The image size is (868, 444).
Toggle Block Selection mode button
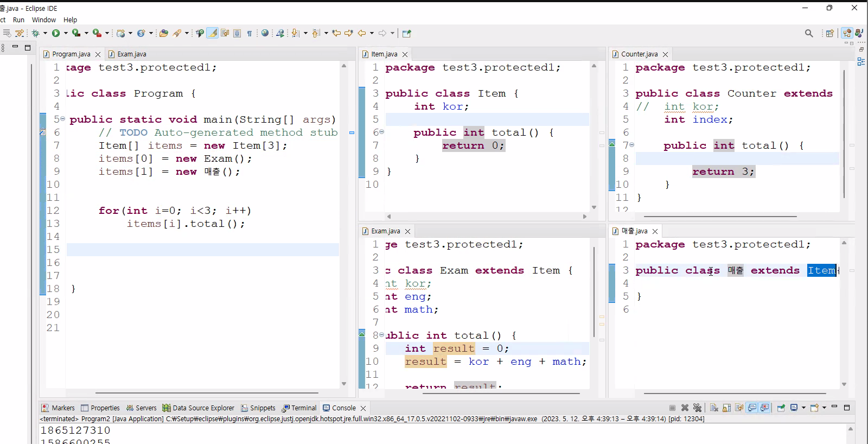point(237,33)
